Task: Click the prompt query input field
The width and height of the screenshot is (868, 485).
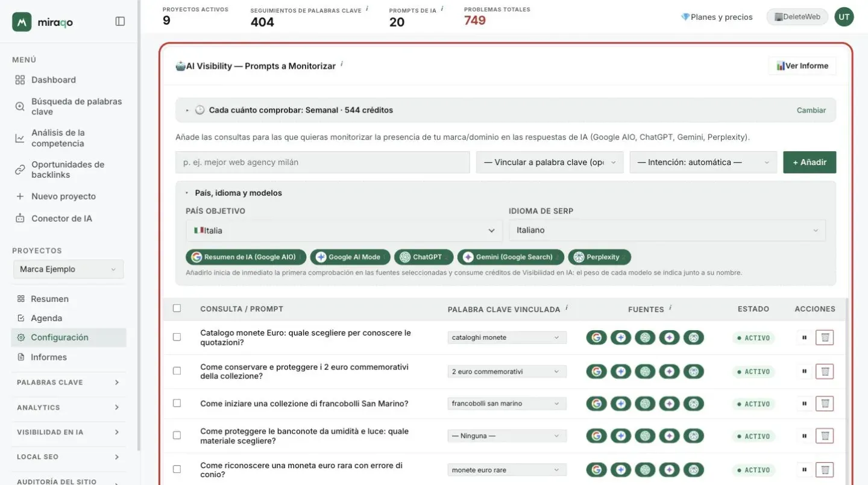Action: (x=322, y=162)
